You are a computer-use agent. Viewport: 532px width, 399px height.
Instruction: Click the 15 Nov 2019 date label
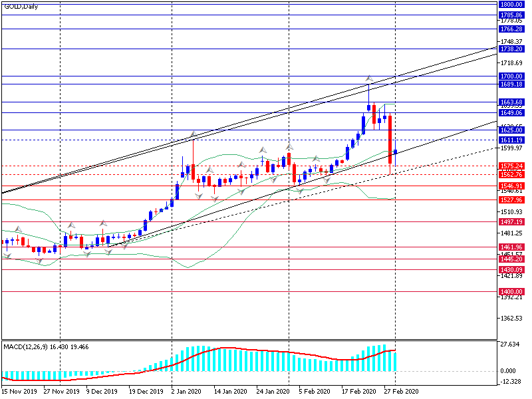coord(18,392)
